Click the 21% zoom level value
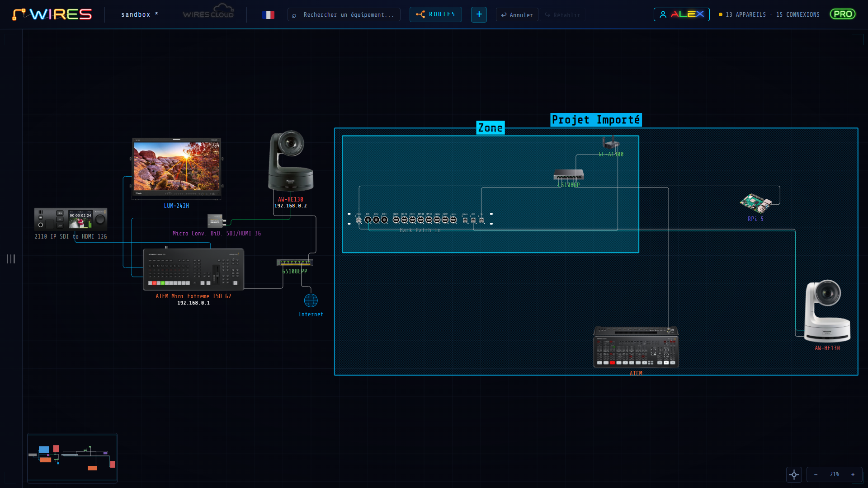This screenshot has height=488, width=868. click(835, 474)
